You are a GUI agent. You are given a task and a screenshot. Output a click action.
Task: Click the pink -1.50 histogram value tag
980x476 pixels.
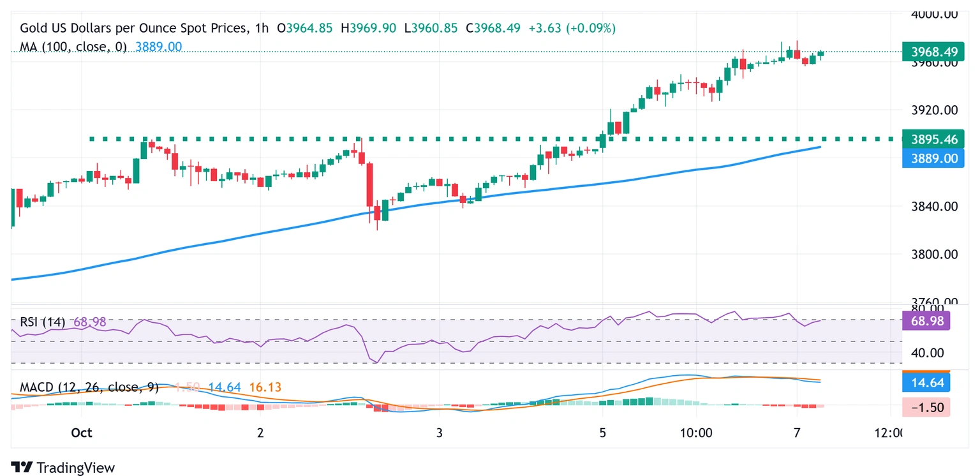(x=926, y=407)
